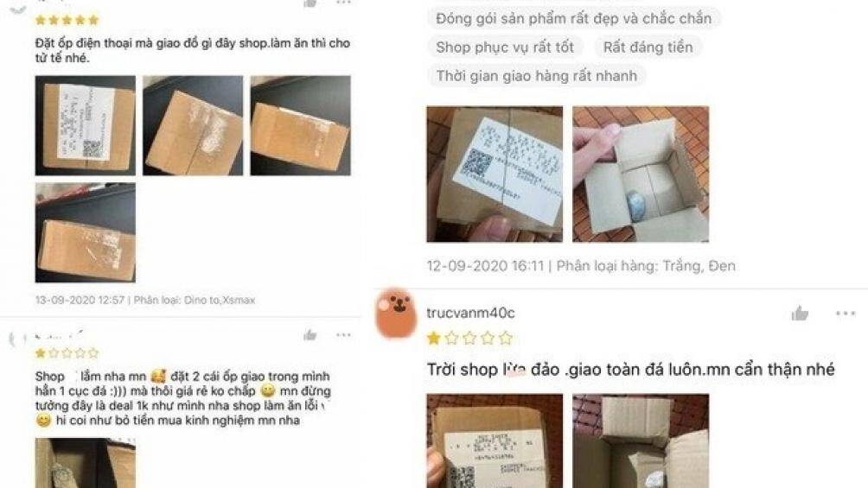View the QR-code label photo from 12-09-2020 review
Screen dimensions: 868x488
point(495,174)
